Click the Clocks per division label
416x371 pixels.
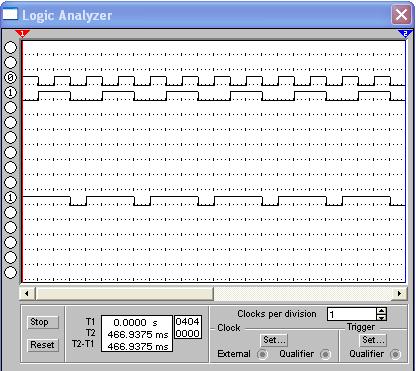[277, 314]
